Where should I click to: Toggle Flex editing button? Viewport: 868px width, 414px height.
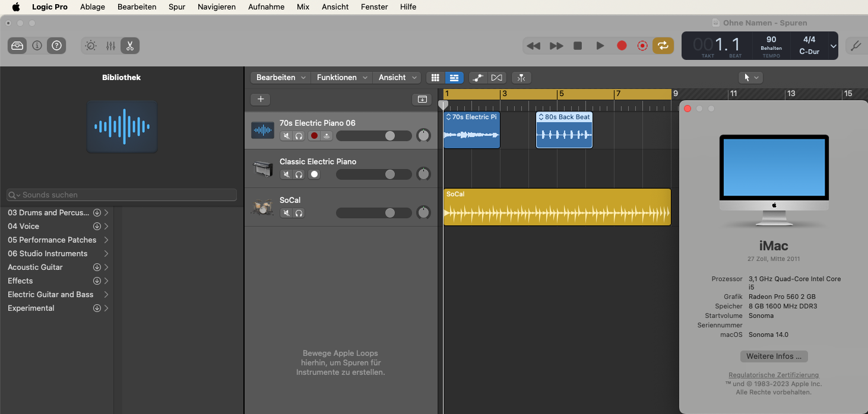tap(497, 78)
